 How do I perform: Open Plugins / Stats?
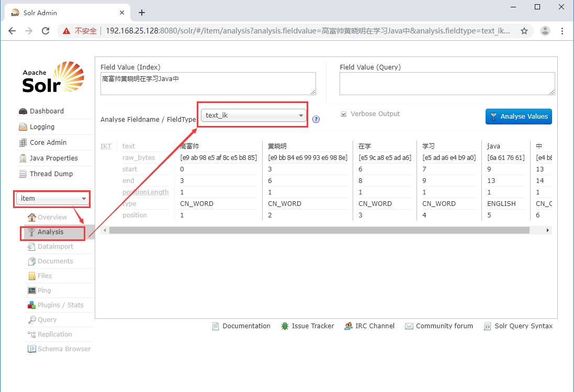pyautogui.click(x=60, y=305)
